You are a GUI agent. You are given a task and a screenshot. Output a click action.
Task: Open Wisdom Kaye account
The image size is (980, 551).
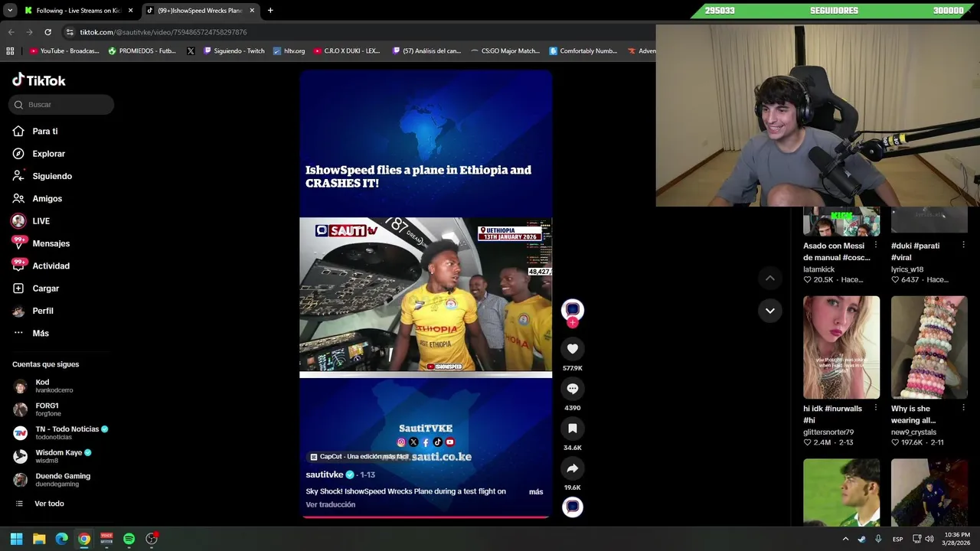point(53,456)
